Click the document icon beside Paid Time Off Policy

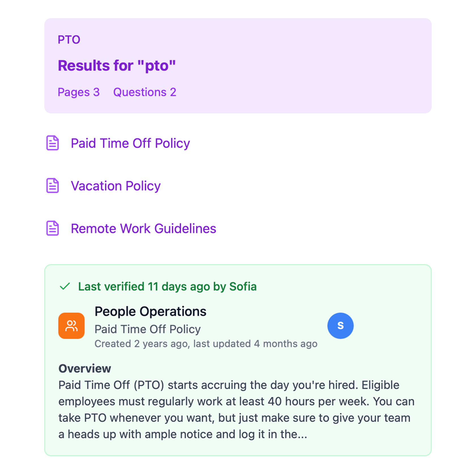(x=52, y=143)
